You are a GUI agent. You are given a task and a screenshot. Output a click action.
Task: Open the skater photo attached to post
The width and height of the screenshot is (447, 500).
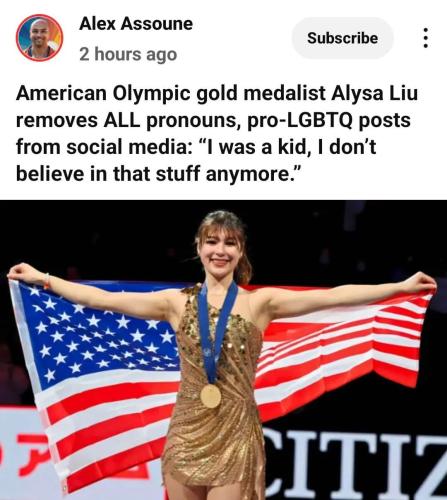tap(223, 350)
